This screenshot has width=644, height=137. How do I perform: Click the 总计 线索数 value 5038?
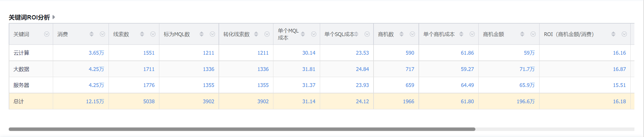(x=149, y=102)
